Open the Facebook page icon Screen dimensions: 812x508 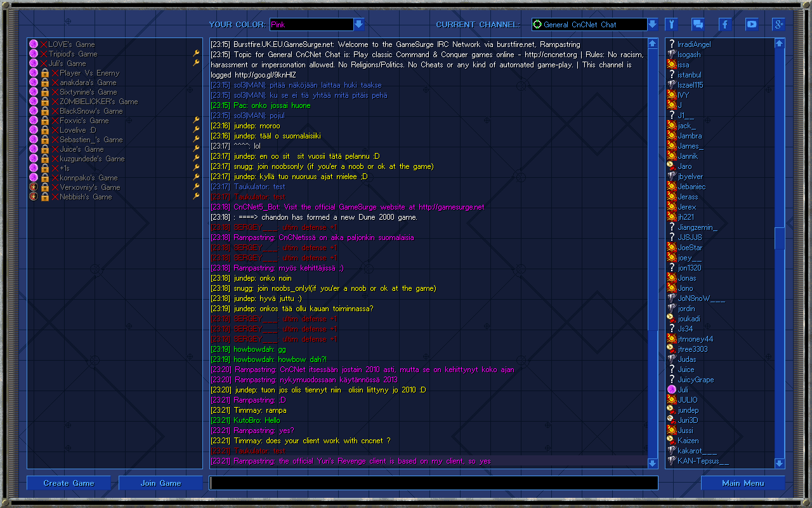coord(725,25)
